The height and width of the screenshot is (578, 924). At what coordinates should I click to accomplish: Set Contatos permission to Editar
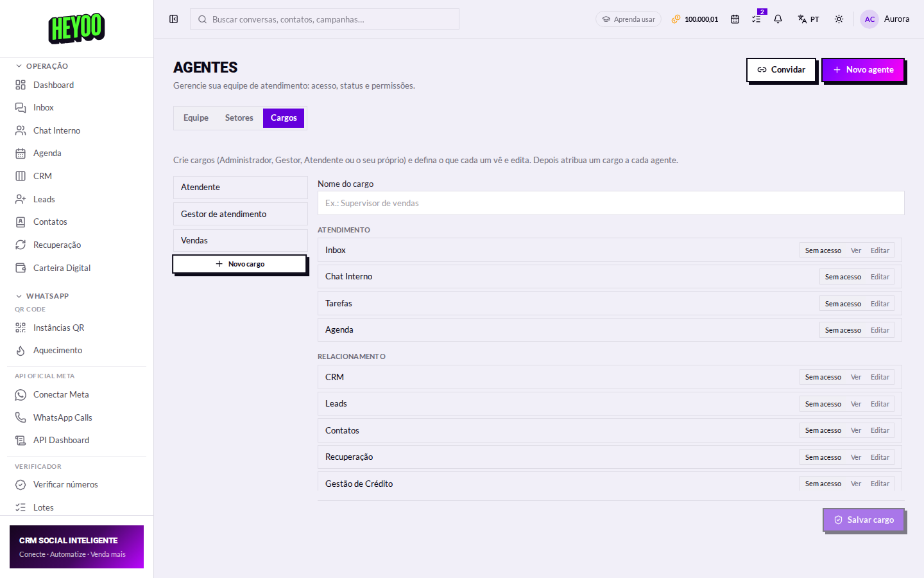tap(880, 430)
